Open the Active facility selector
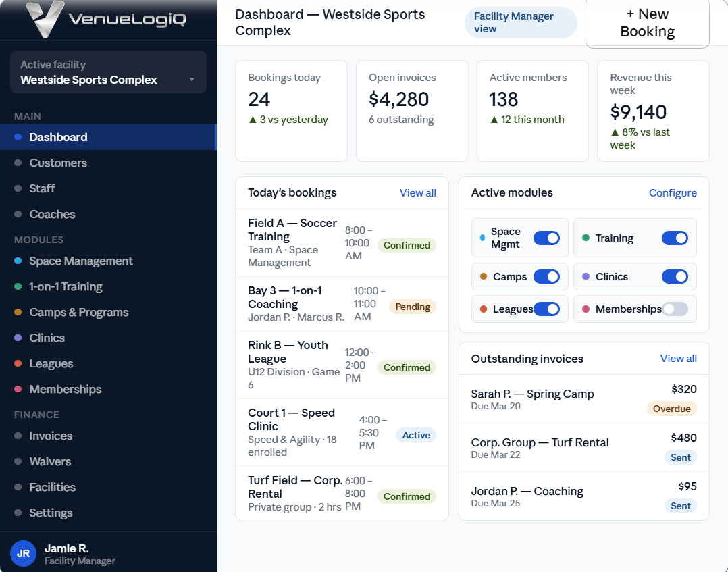The image size is (728, 572). tap(107, 72)
